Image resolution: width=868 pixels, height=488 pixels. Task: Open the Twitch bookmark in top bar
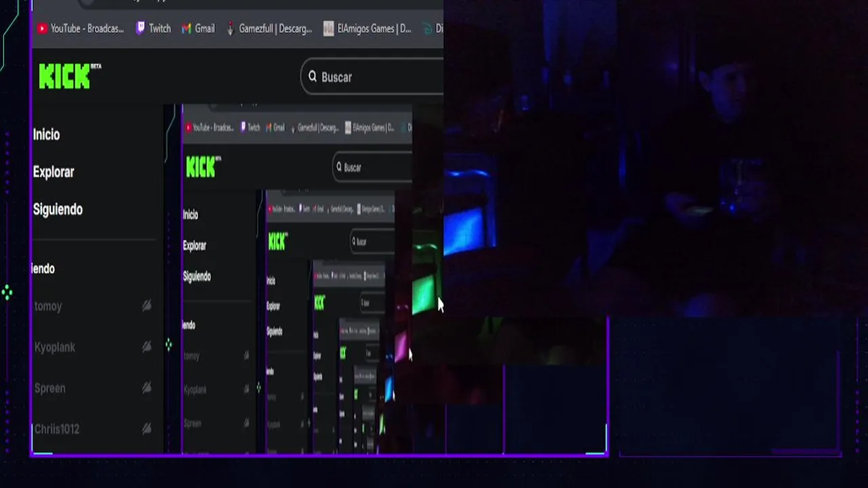pyautogui.click(x=153, y=28)
